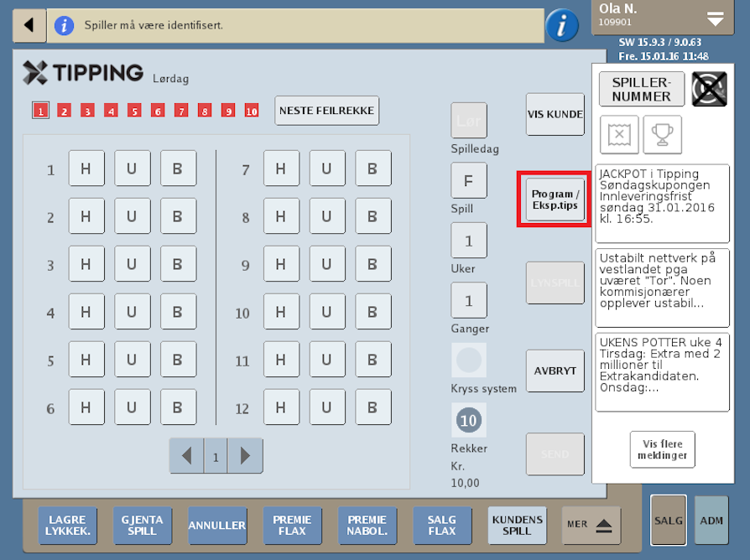Open the UKENS POTTER message
The image size is (750, 560).
[663, 372]
